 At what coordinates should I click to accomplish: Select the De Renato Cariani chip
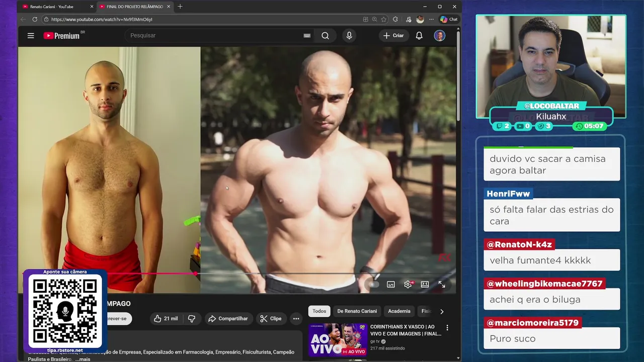pyautogui.click(x=357, y=311)
